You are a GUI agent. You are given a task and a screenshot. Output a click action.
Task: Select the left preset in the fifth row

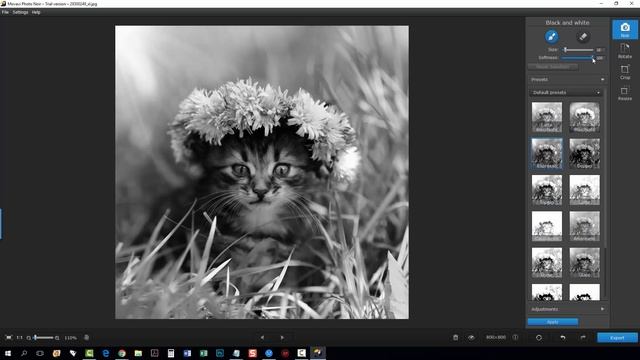(x=547, y=262)
